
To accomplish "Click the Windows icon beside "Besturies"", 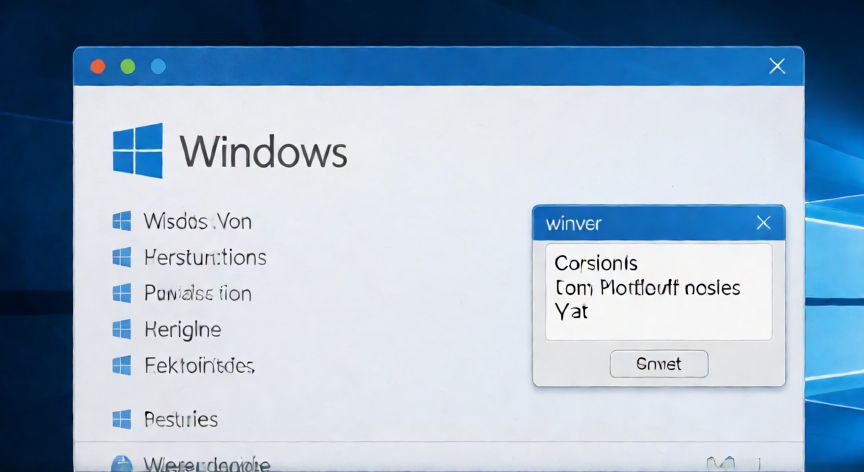I will [x=122, y=420].
